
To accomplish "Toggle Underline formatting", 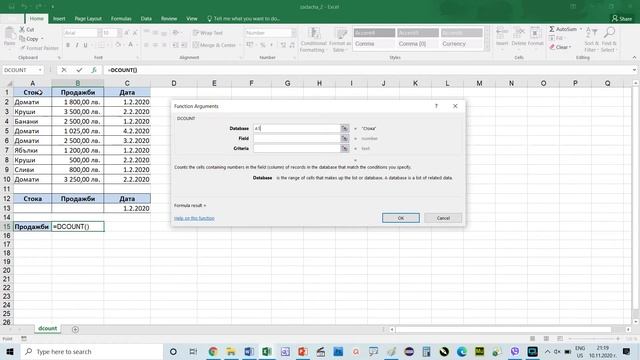I will (85, 45).
